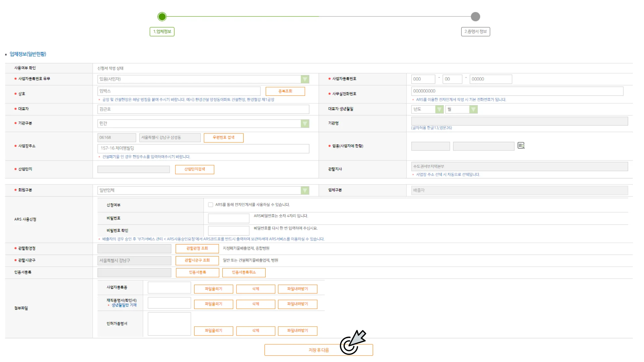This screenshot has height=362, width=644.
Task: Click the gray step 2 progress circle
Action: coord(475,16)
